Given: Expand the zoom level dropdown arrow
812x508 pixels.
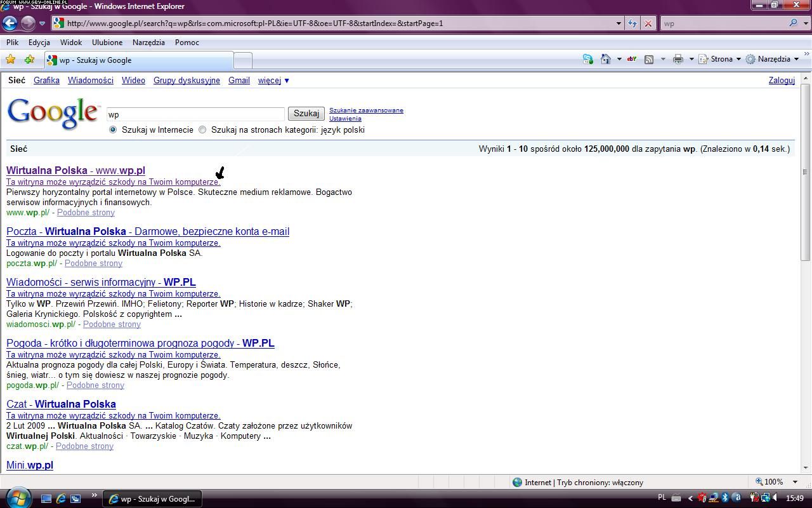Looking at the screenshot, I should 796,482.
